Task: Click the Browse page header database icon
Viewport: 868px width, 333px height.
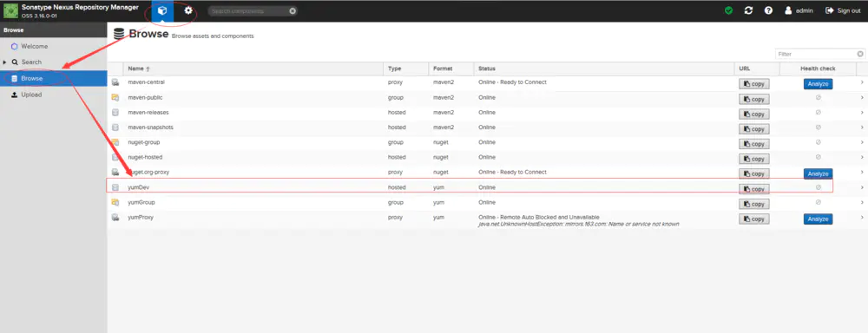Action: pos(119,34)
